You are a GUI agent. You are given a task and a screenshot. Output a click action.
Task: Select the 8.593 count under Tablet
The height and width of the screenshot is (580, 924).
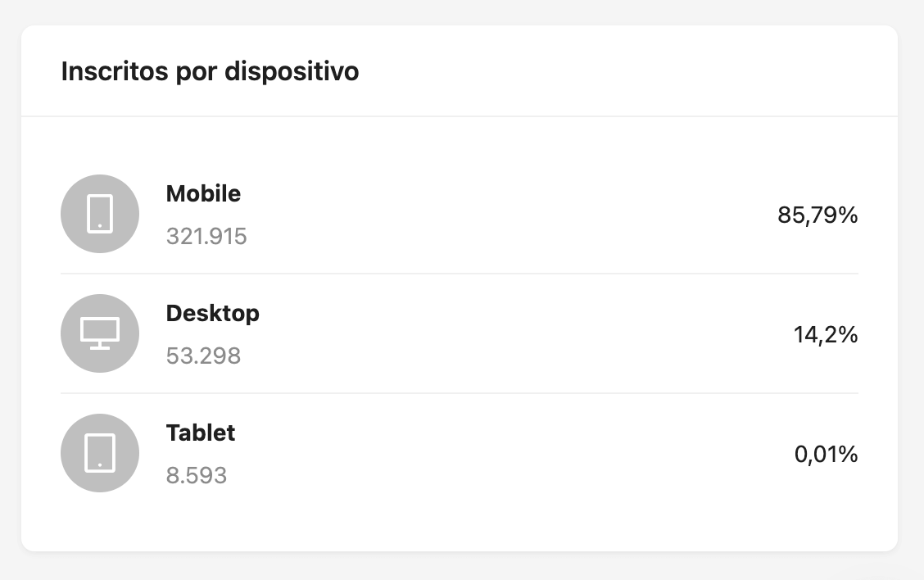(197, 475)
